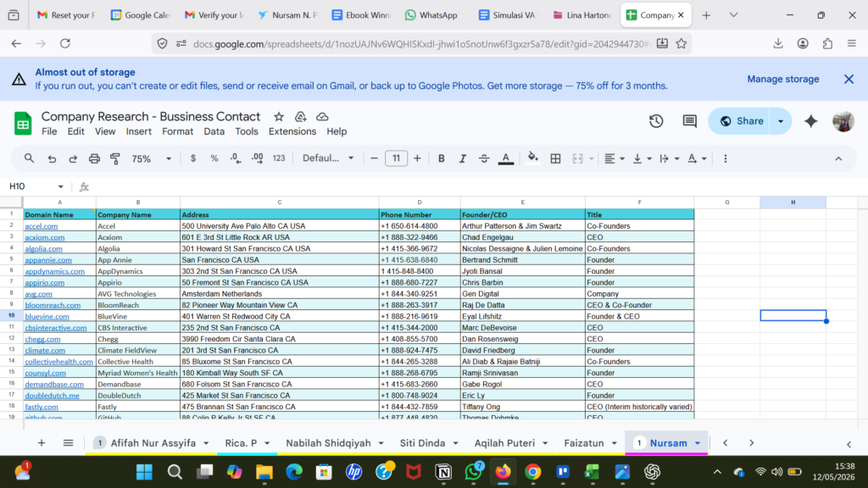Open the zoom 75% dropdown

[x=151, y=158]
